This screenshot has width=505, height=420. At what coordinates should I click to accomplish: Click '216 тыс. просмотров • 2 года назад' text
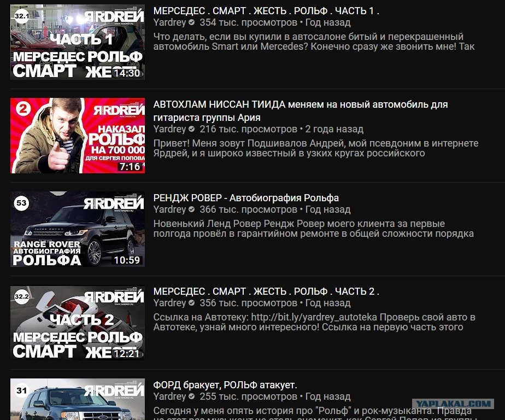(x=281, y=129)
